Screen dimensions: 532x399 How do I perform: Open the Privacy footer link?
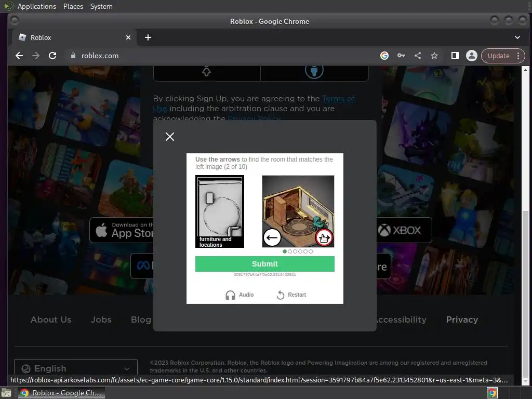point(462,320)
